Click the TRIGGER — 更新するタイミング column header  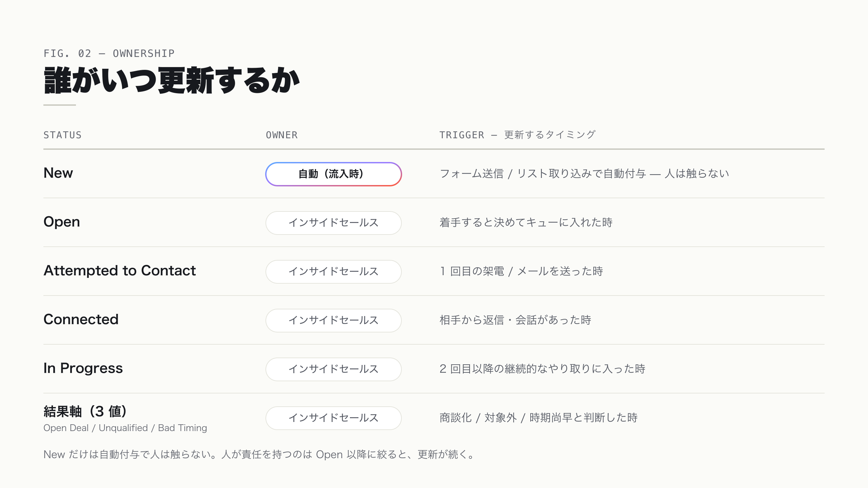pos(517,135)
